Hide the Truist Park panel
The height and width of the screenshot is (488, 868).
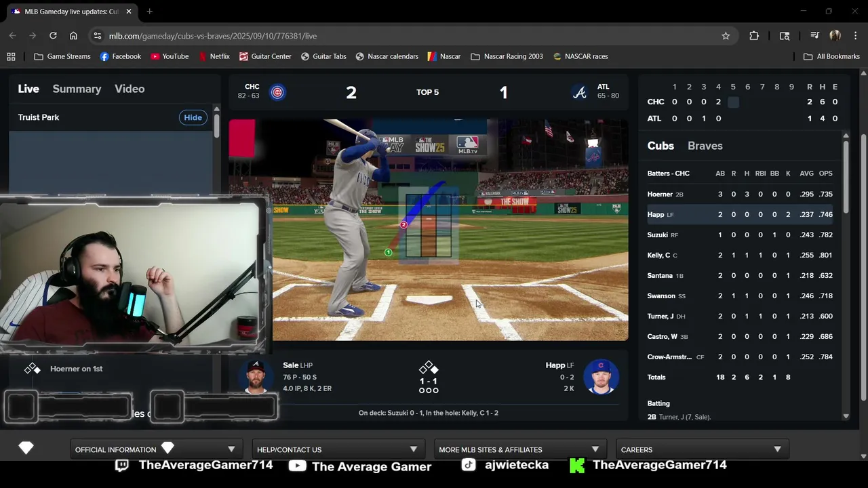point(193,117)
